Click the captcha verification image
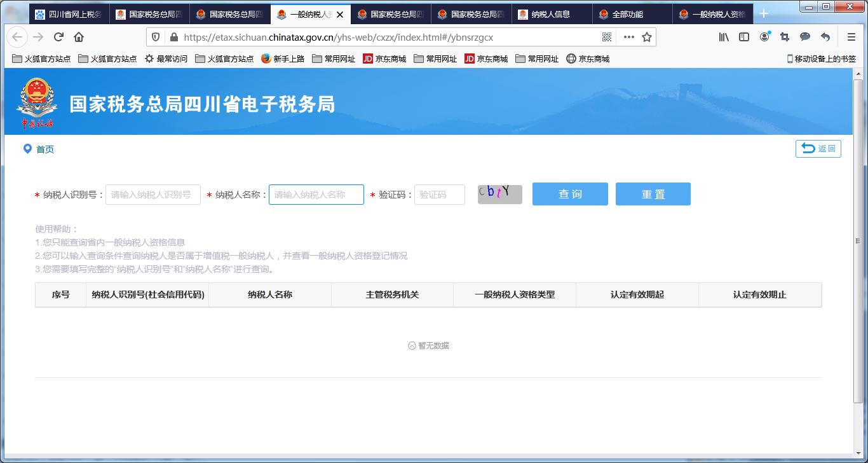The image size is (868, 463). pos(499,194)
